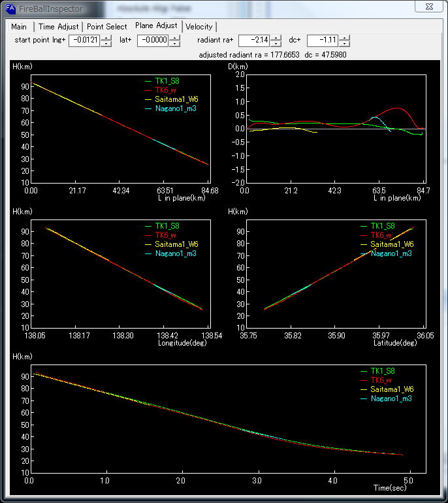Click the start point lng+ input field
Screen dimensions: 448x503
[x=84, y=41]
